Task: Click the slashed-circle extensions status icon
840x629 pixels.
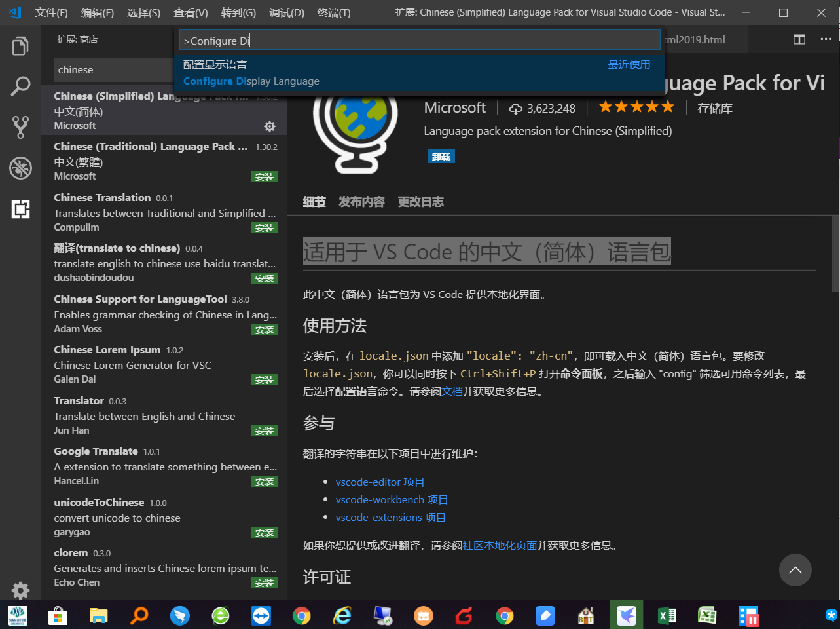Action: (20, 168)
